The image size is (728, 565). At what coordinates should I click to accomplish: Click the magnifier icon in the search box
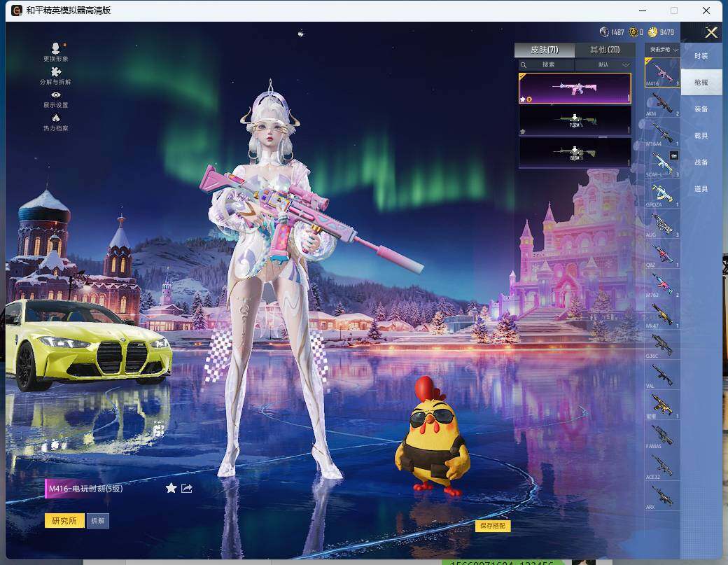point(524,65)
